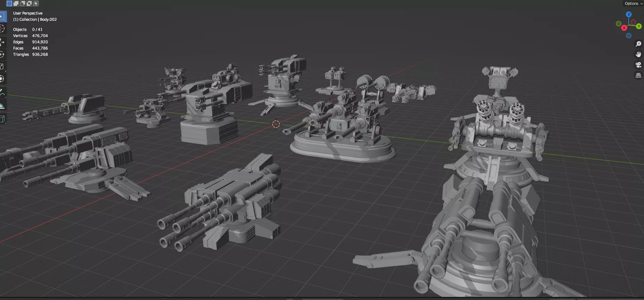This screenshot has height=300, width=644.
Task: Click the 'User Perspective' text
Action: pos(28,13)
